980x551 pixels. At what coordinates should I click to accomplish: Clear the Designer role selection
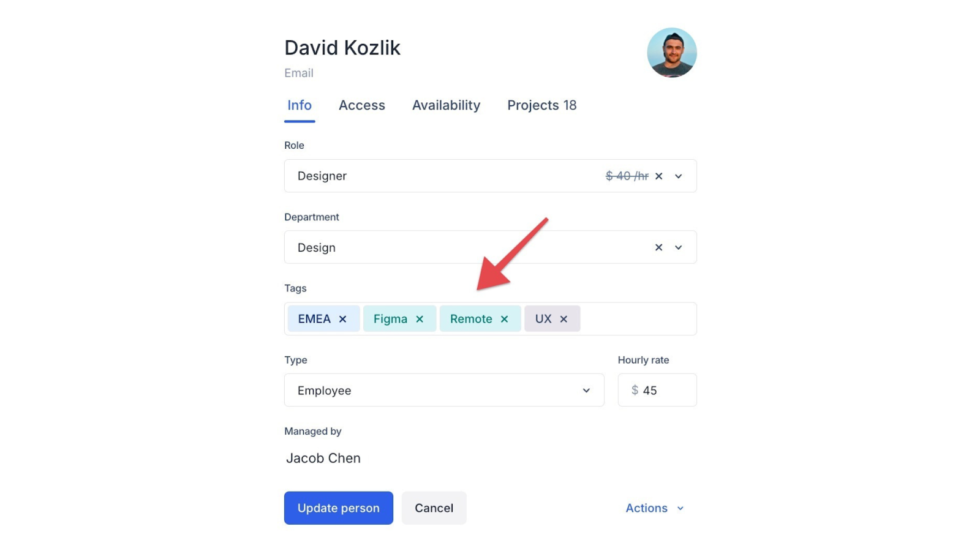pos(658,176)
